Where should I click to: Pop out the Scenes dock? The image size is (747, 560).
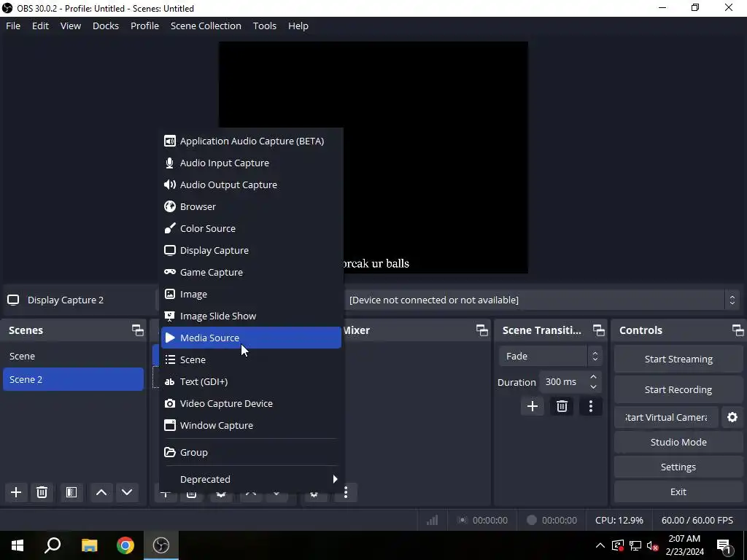(138, 330)
